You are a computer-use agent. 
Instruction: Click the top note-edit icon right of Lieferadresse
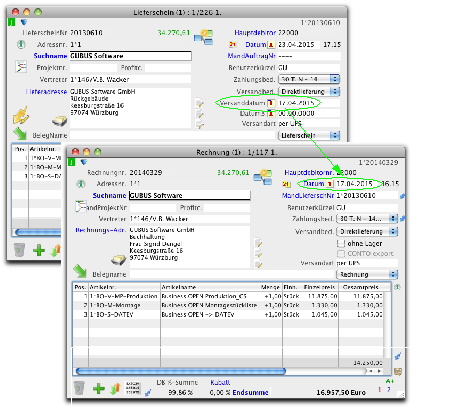(199, 103)
